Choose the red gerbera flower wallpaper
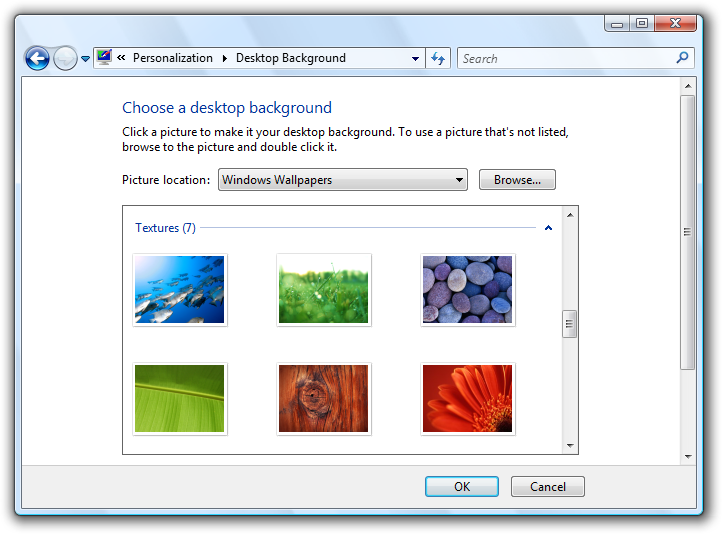This screenshot has width=722, height=534. [x=467, y=399]
